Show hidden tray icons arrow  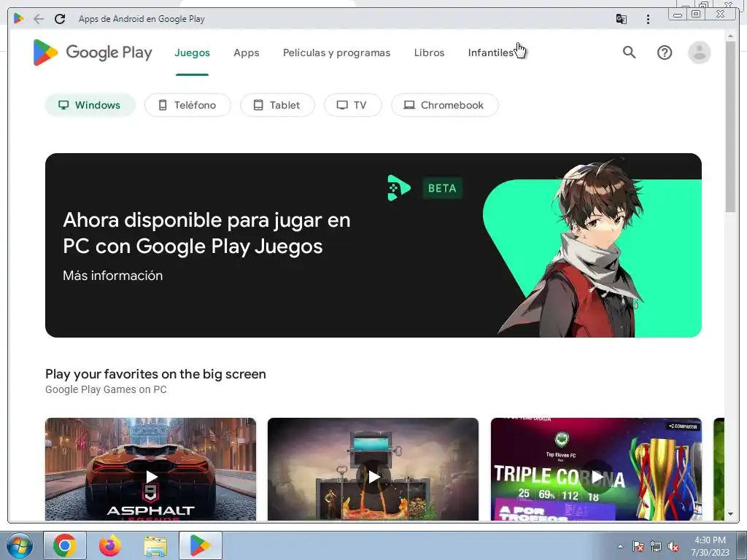point(620,546)
